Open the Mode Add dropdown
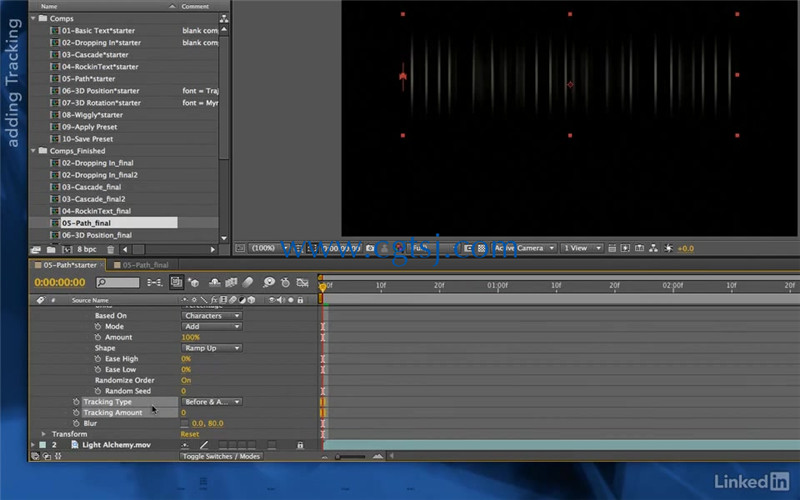This screenshot has height=500, width=800. 212,327
